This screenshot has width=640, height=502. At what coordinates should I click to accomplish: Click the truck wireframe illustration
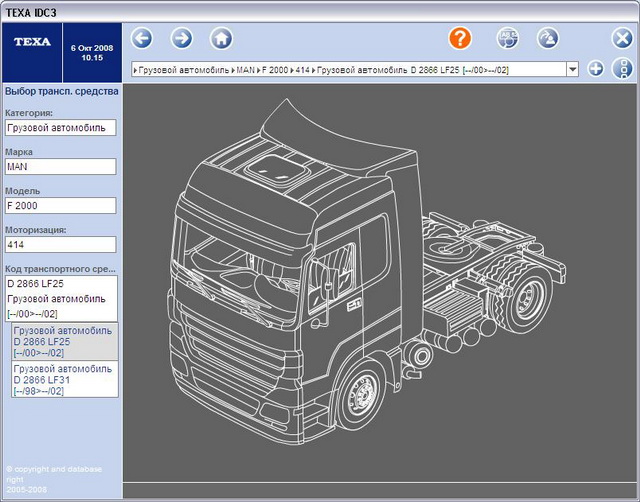369,271
